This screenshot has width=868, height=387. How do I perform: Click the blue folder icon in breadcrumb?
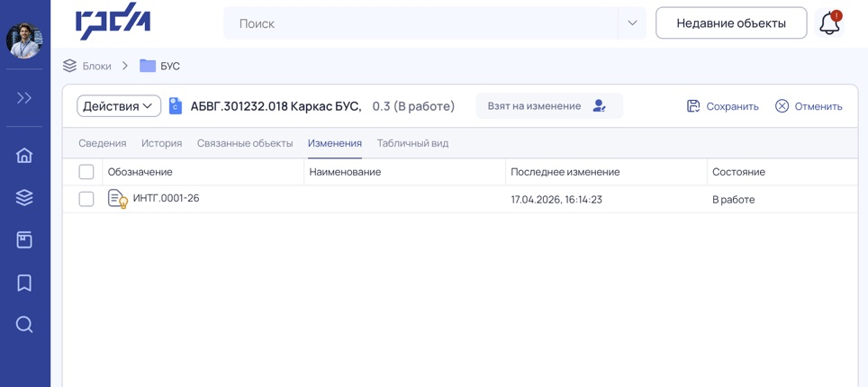(148, 66)
